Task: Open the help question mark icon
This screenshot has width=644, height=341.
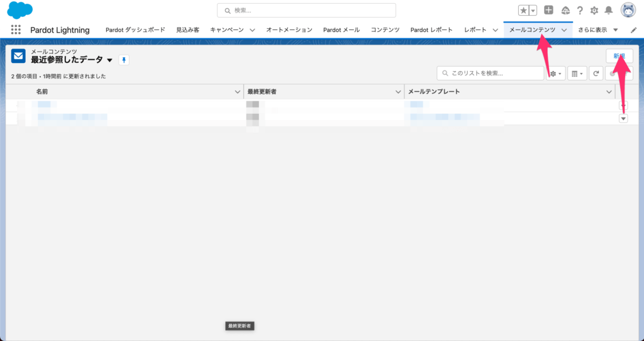Action: (x=580, y=10)
